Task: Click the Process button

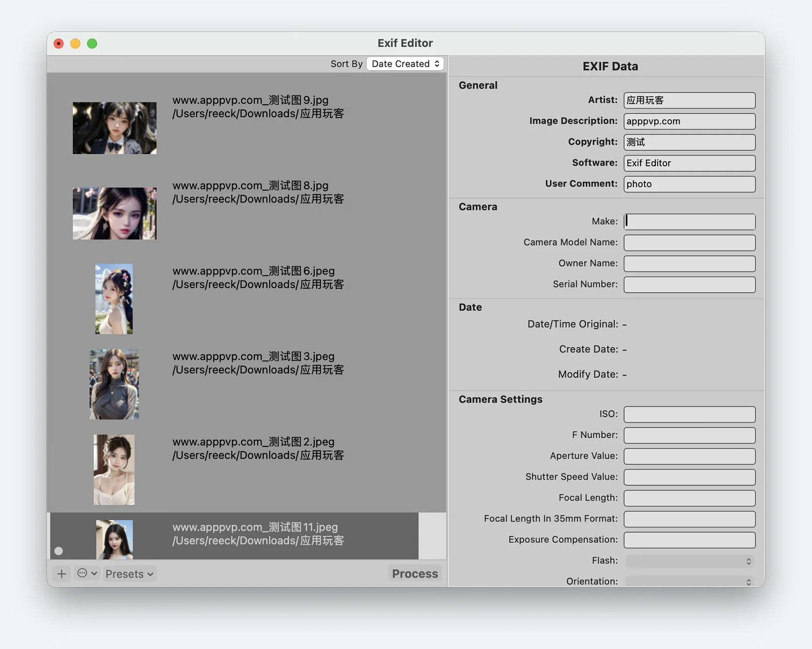Action: point(415,573)
